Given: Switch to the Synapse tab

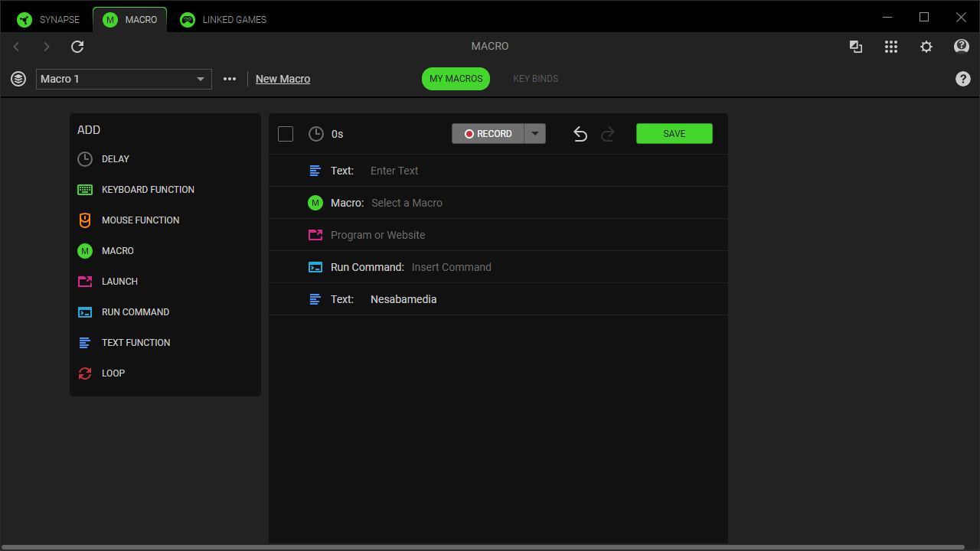Looking at the screenshot, I should pos(49,20).
